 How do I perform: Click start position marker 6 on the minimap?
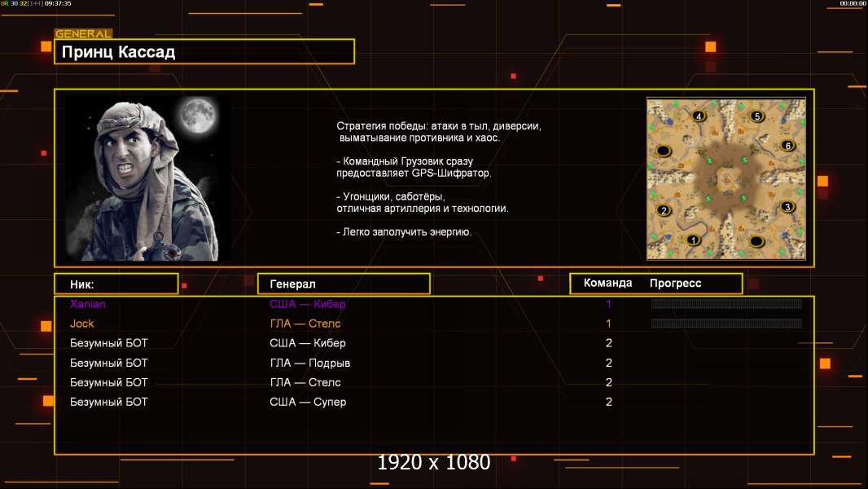(787, 146)
